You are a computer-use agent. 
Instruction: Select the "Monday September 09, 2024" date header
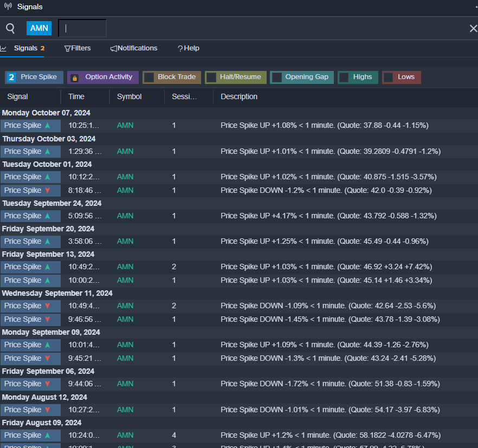51,333
